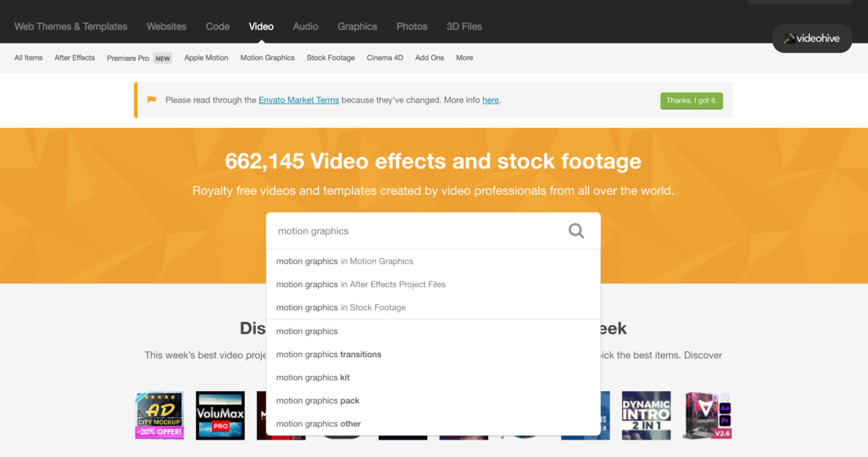The height and width of the screenshot is (457, 868).
Task: Select suggestion 'motion graphics other'
Action: click(433, 424)
